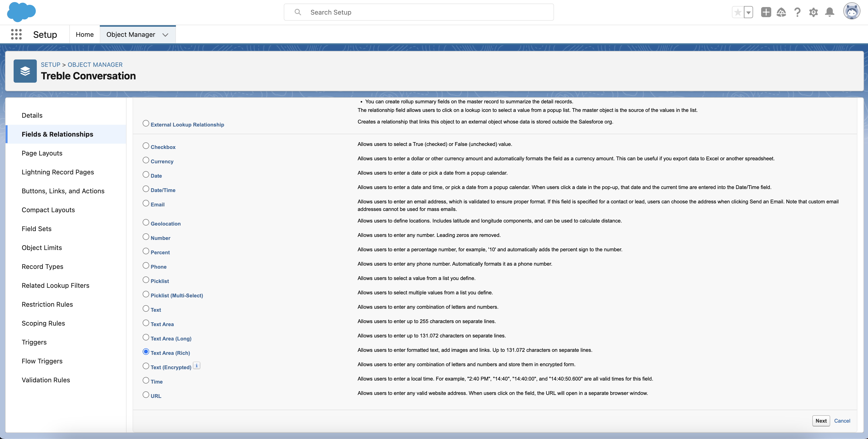Image resolution: width=868 pixels, height=439 pixels.
Task: Follow the OBJECT MANAGER breadcrumb link
Action: [x=95, y=65]
